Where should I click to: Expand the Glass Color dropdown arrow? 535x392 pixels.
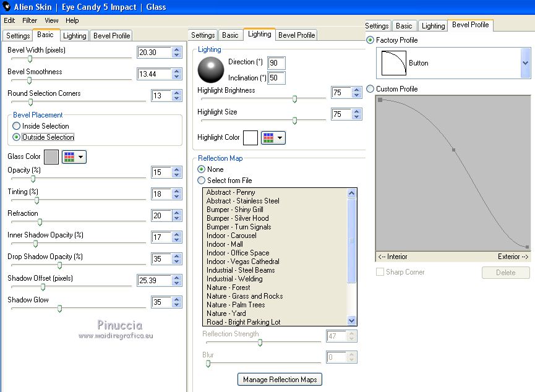(81, 157)
